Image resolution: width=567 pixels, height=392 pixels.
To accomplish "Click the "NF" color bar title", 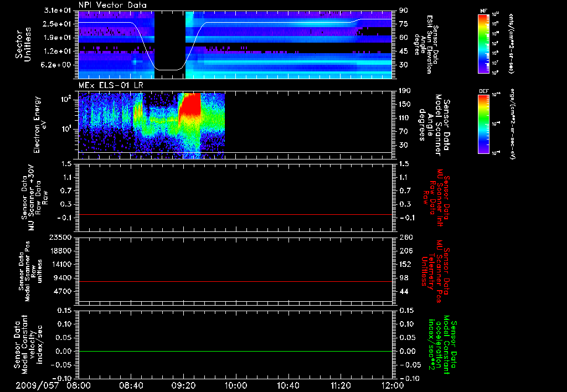I will coord(484,11).
